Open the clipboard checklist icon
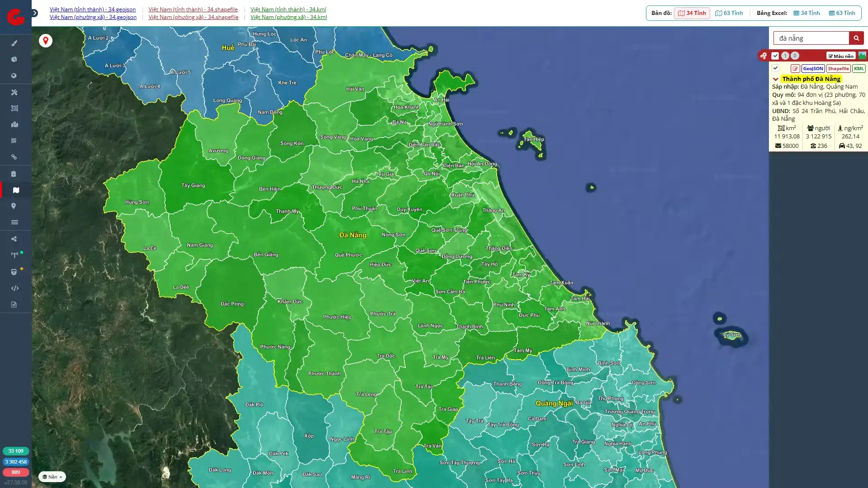This screenshot has width=868, height=488. point(14,174)
